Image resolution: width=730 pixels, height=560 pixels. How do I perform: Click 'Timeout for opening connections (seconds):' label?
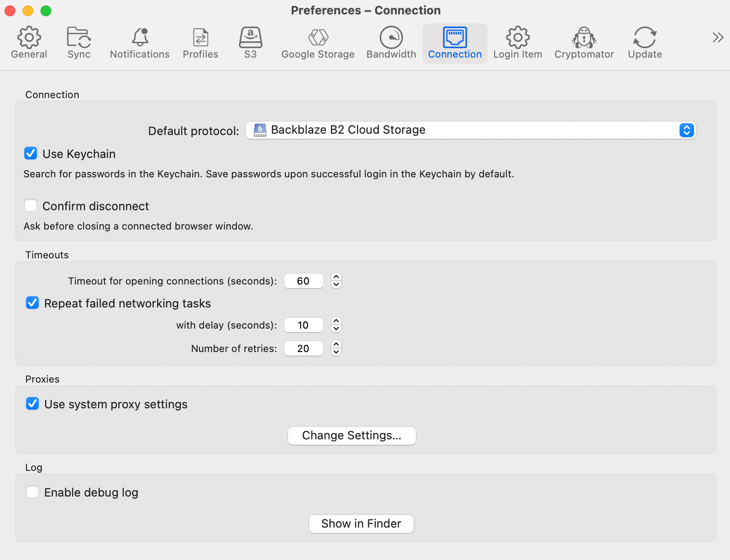[x=172, y=281]
